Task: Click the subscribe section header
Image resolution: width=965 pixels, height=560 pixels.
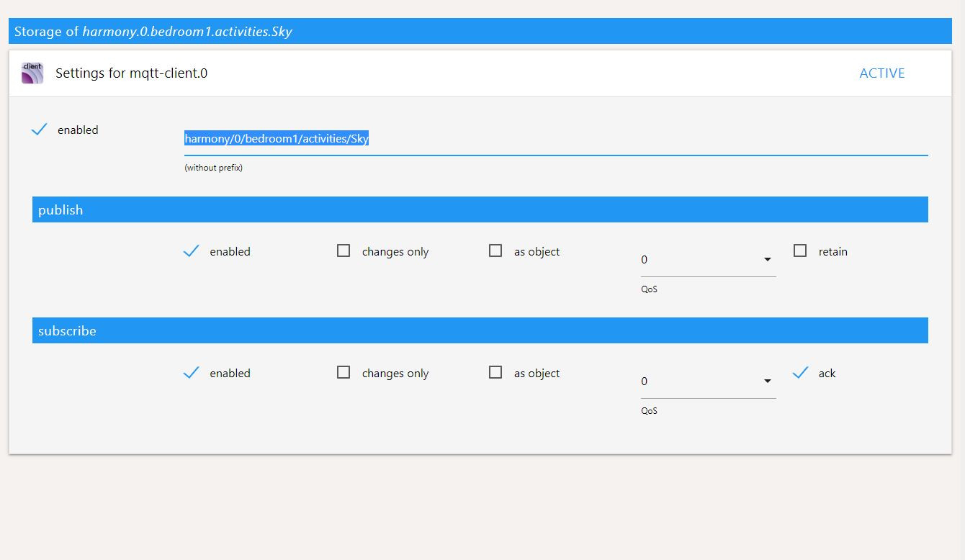Action: 480,331
